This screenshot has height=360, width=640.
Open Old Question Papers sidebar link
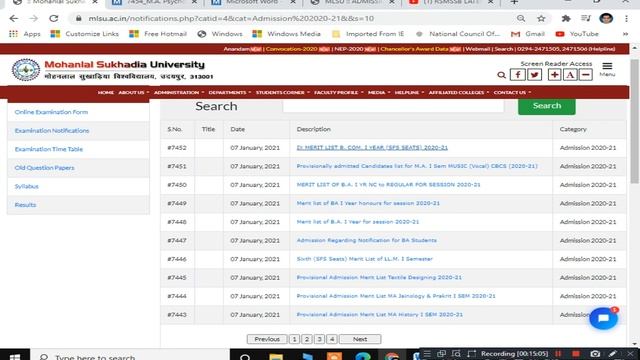[x=44, y=168]
